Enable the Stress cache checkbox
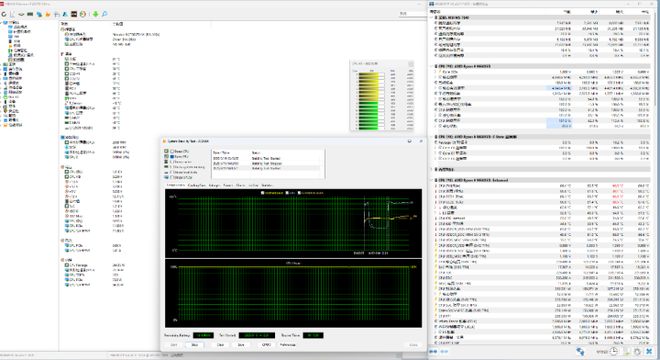 (x=172, y=162)
